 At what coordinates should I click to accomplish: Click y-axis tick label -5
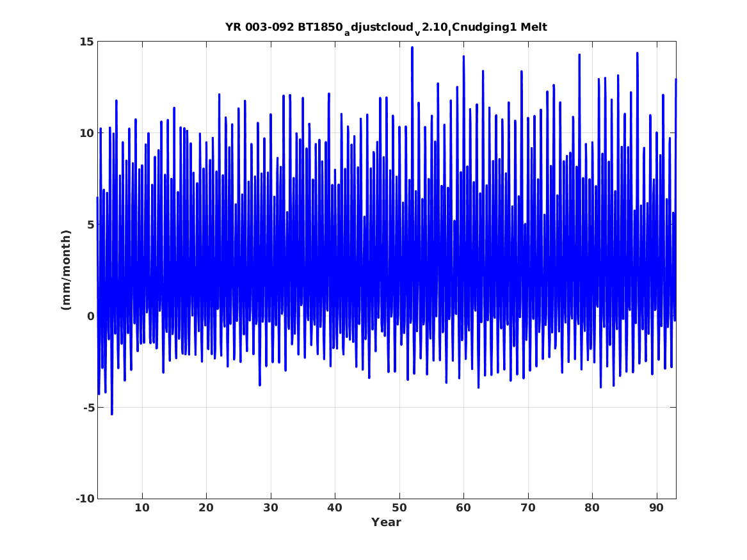[x=88, y=408]
